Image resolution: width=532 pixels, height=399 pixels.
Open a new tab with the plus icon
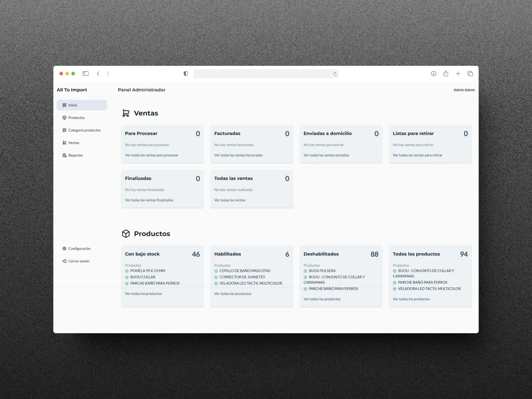pos(458,73)
